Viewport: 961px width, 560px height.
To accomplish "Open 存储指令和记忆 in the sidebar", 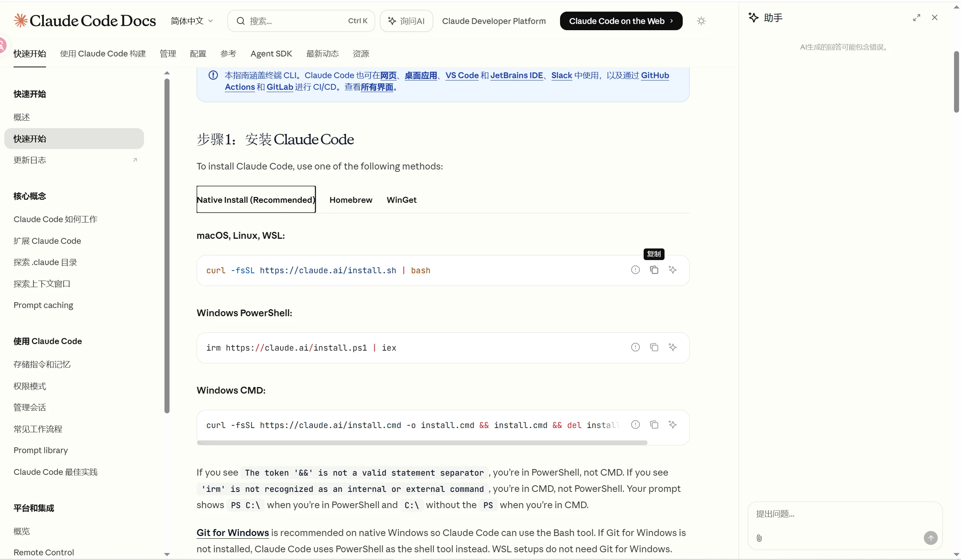I will pyautogui.click(x=42, y=364).
